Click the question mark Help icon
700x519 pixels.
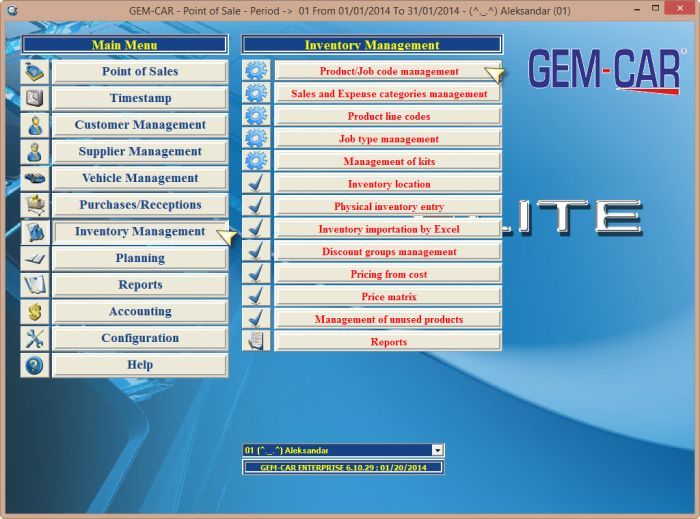click(35, 365)
